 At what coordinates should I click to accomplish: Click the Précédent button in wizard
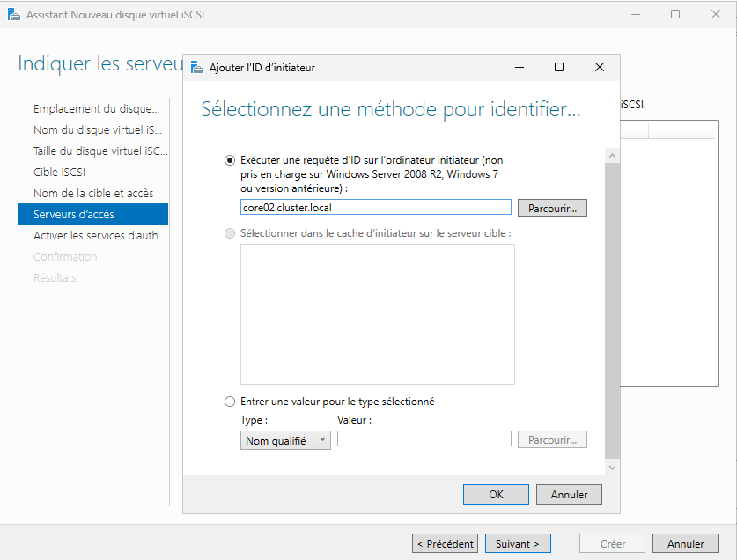click(445, 544)
